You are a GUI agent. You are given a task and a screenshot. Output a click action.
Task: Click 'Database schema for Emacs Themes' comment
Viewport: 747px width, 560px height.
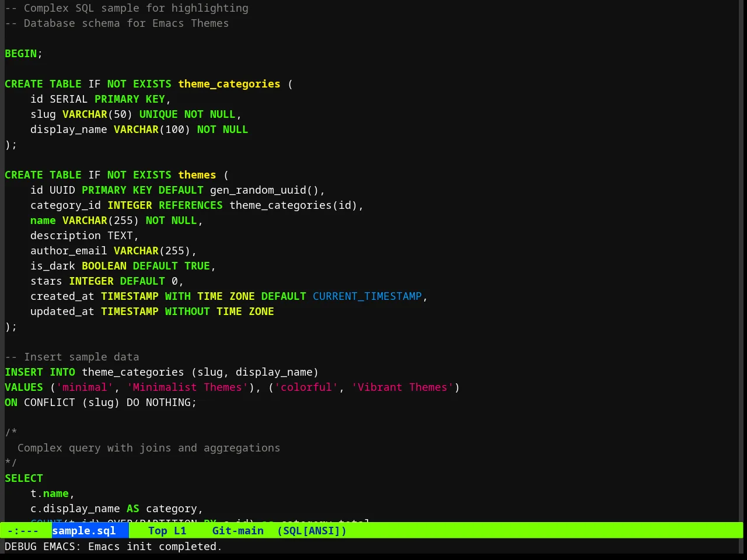pos(117,23)
